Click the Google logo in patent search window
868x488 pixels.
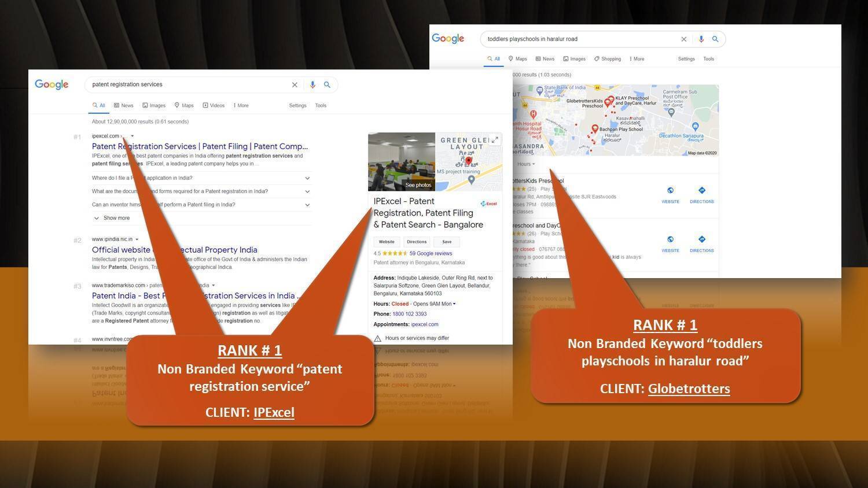[x=52, y=84]
